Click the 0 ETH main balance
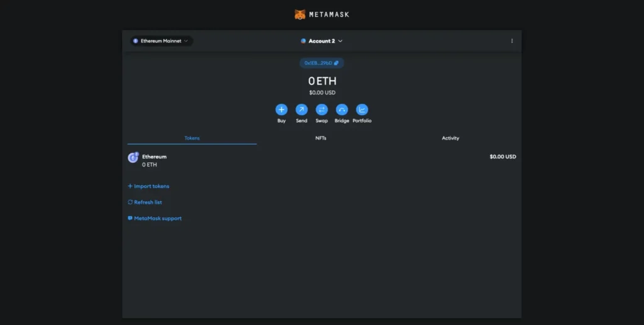 323,81
